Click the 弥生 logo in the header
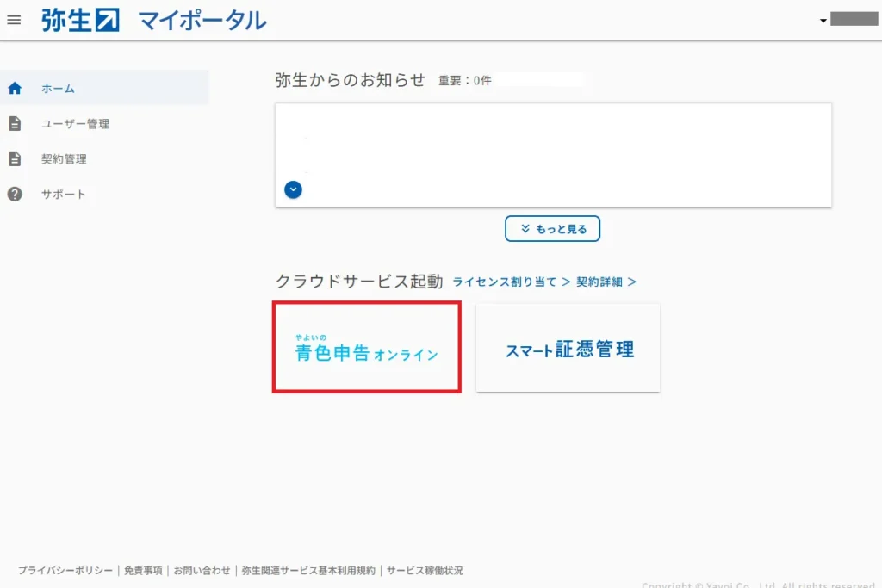This screenshot has height=588, width=882. click(80, 21)
